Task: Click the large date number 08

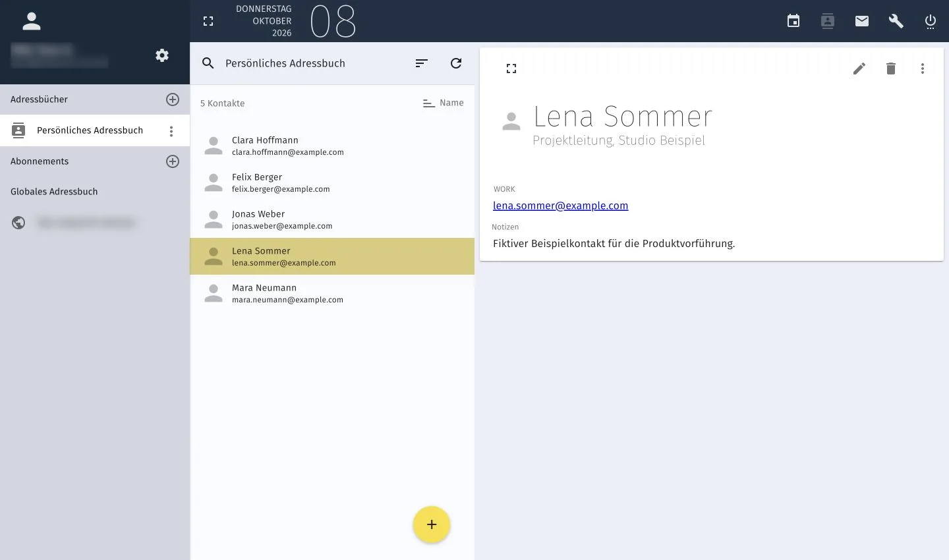Action: (x=333, y=21)
